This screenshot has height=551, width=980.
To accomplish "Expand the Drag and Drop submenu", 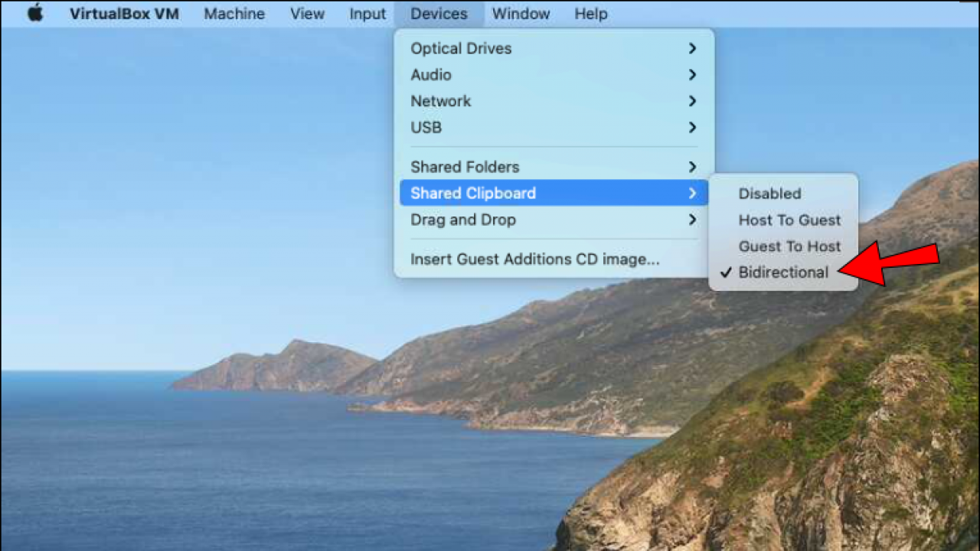I will [691, 220].
